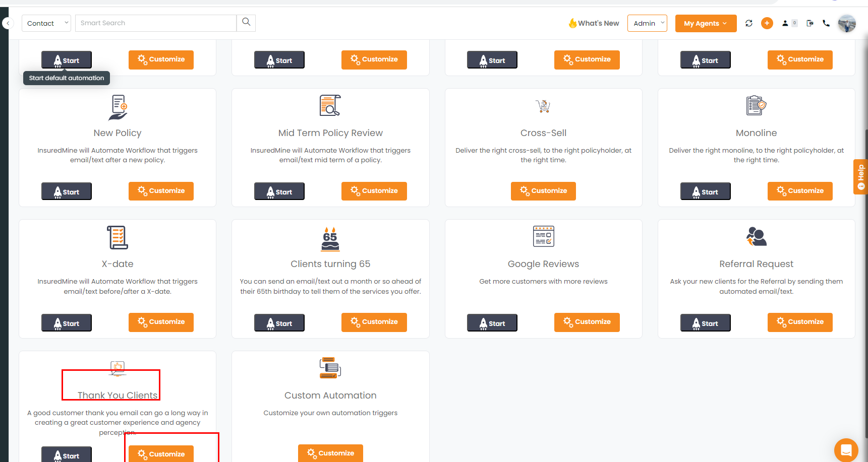868x462 pixels.
Task: Click the Cross-Sell cart icon
Action: (x=543, y=106)
